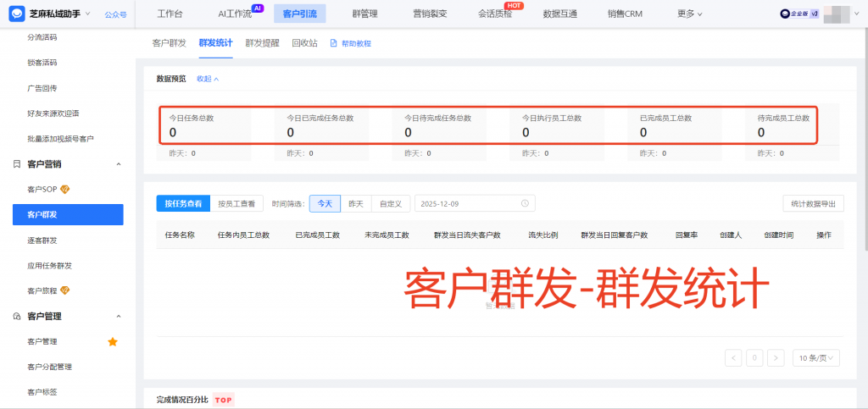Open 好友来源欢迎语 in sidebar
The width and height of the screenshot is (868, 409).
(53, 113)
